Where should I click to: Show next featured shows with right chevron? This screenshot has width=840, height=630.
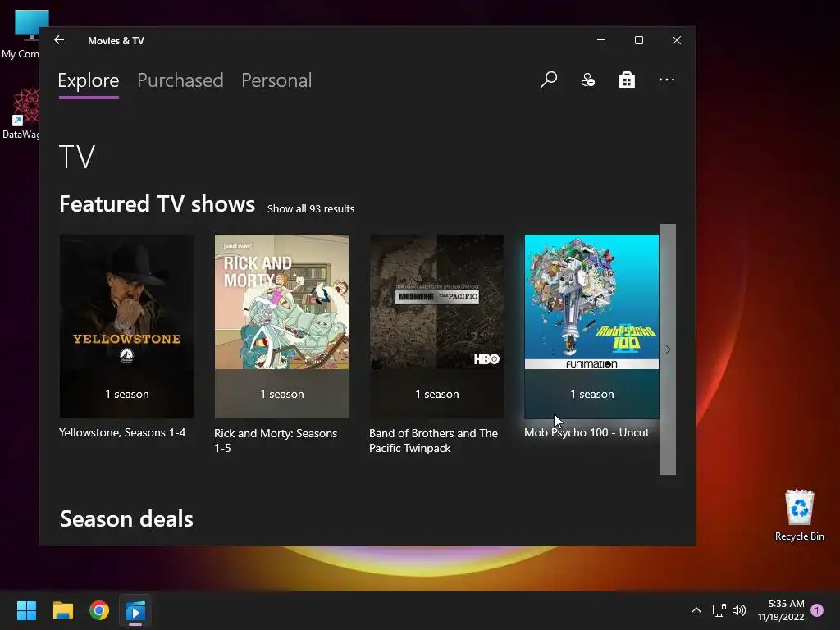point(668,349)
